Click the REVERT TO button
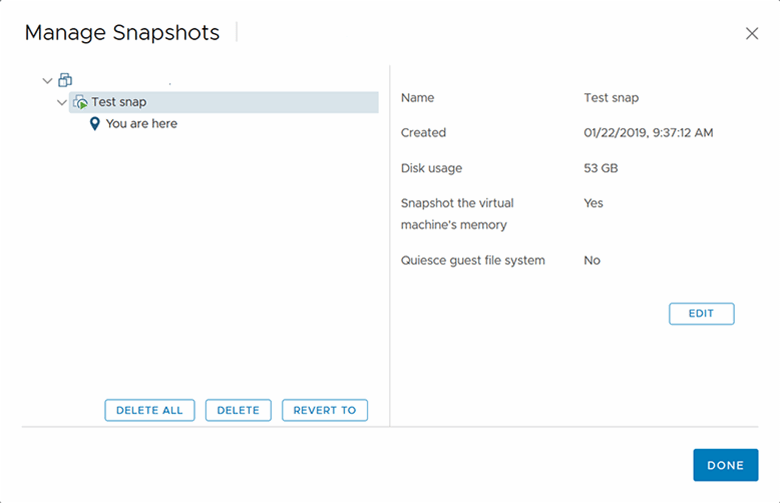This screenshot has height=503, width=780. (324, 410)
